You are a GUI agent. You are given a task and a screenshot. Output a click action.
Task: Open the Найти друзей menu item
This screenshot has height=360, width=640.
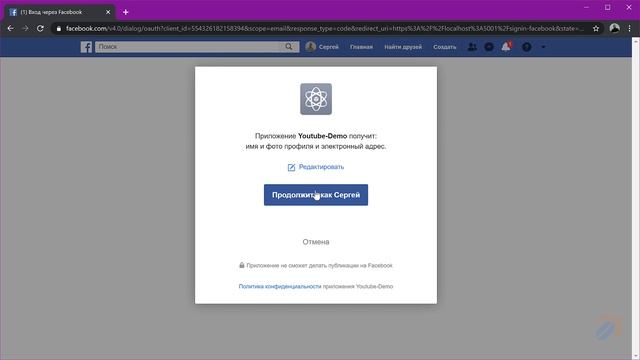coord(403,47)
